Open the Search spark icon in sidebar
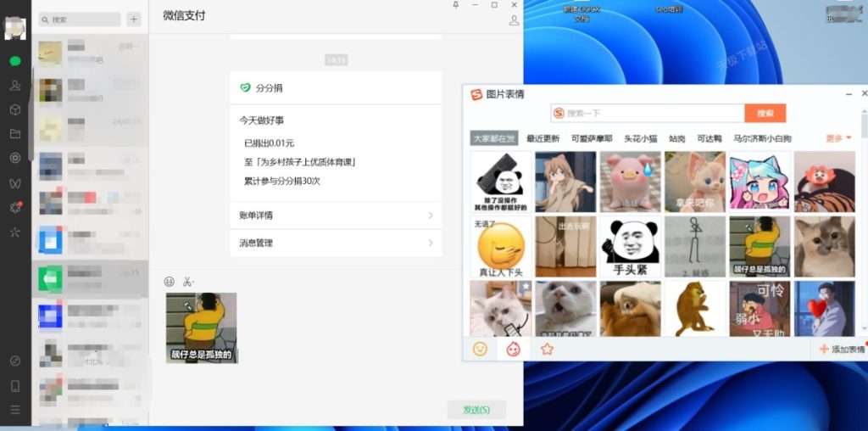This screenshot has height=431, width=868. (15, 232)
